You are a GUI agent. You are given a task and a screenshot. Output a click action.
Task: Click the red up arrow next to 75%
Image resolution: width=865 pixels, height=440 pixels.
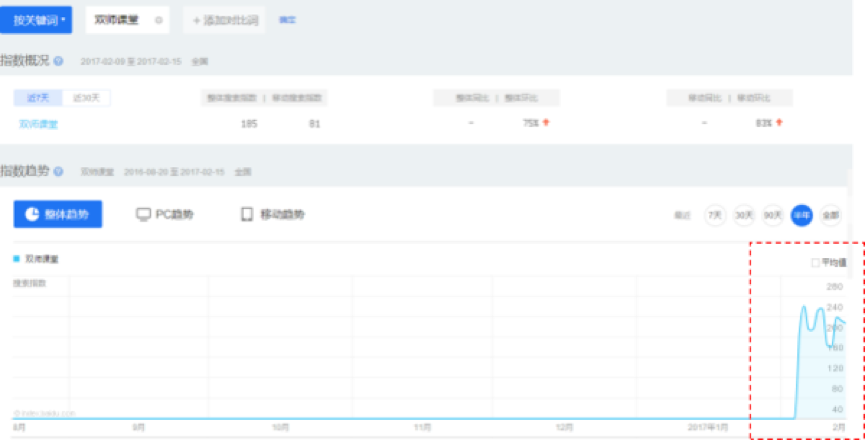(546, 123)
